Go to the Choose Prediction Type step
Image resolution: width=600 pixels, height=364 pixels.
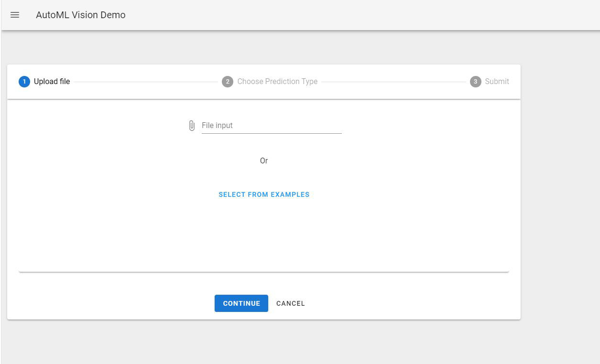click(277, 82)
